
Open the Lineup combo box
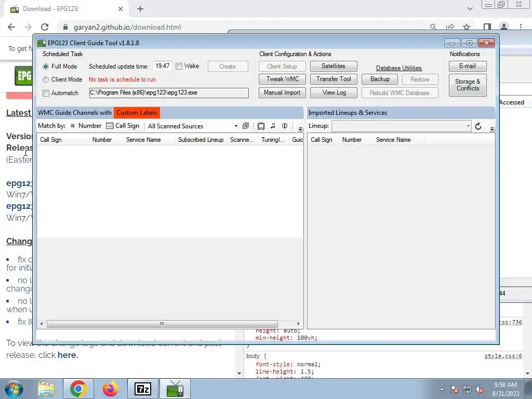click(x=402, y=126)
